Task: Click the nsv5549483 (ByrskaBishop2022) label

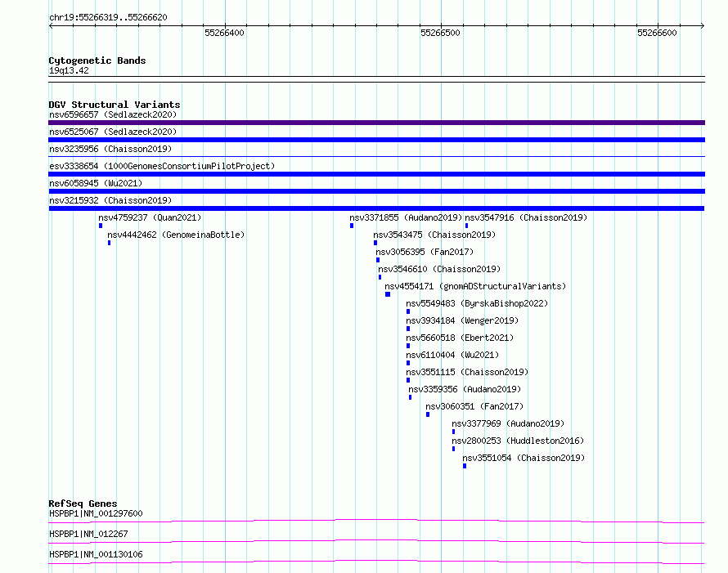Action: coord(477,303)
